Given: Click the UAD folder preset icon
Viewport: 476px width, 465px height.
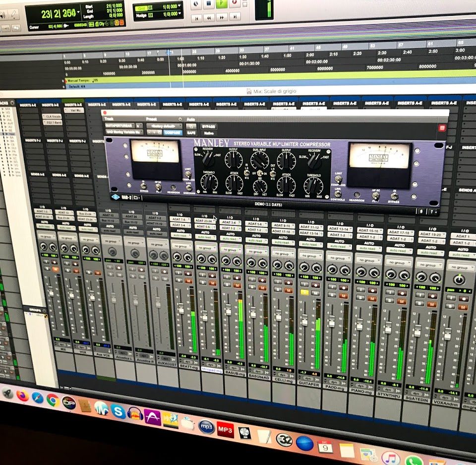Looking at the screenshot, I should pos(136,198).
